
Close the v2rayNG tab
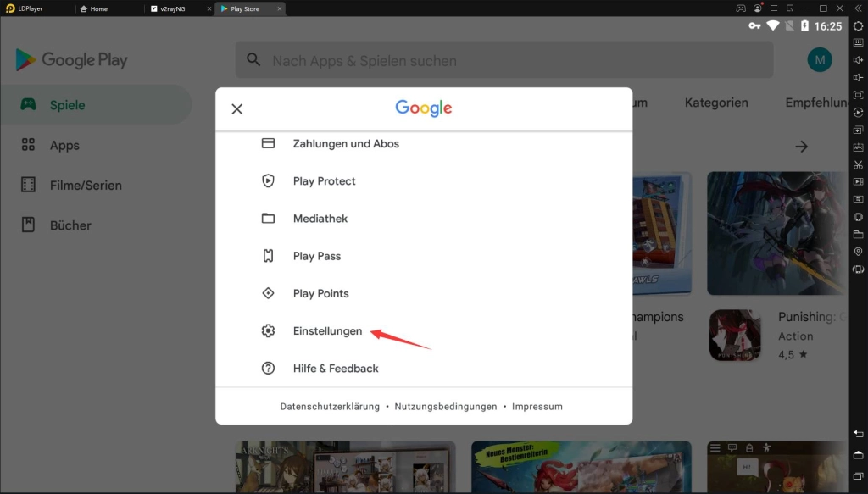(209, 8)
